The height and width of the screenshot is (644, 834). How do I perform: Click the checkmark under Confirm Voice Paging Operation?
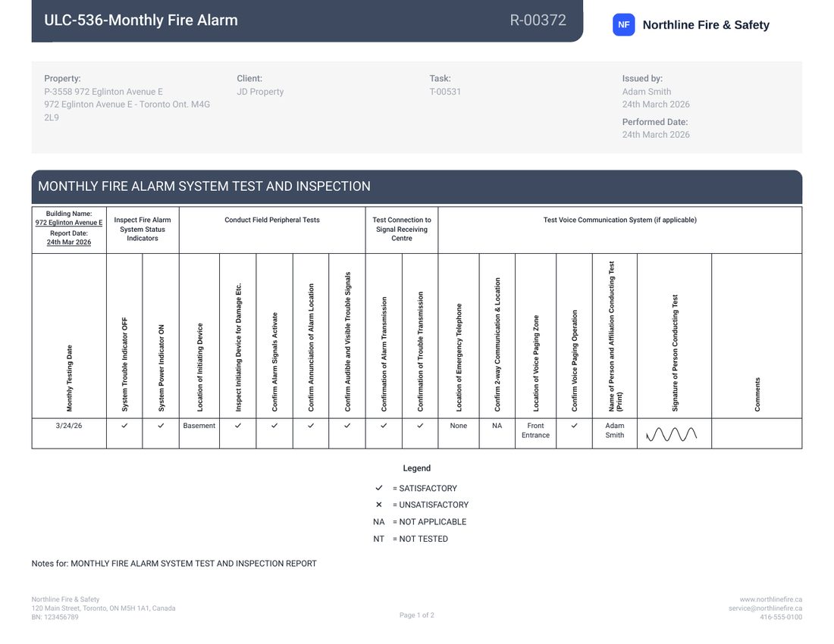pyautogui.click(x=574, y=426)
